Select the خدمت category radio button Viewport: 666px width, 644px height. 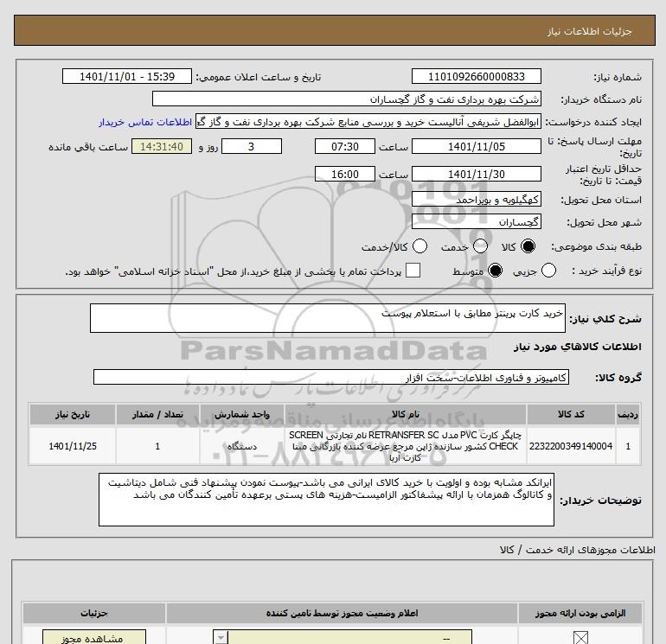tap(480, 246)
